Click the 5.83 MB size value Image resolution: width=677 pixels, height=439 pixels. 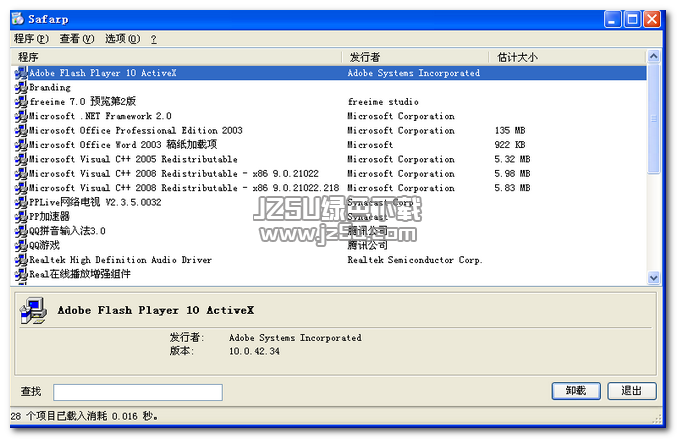(x=512, y=188)
